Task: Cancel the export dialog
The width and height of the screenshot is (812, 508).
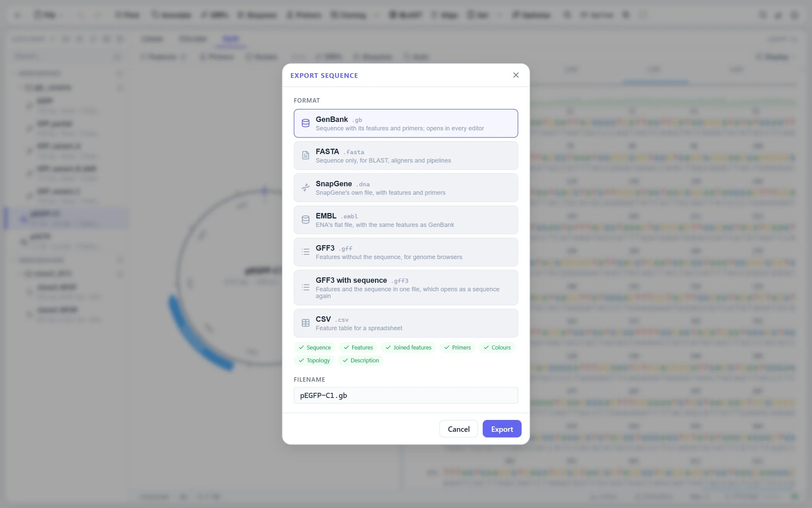Action: pyautogui.click(x=458, y=429)
